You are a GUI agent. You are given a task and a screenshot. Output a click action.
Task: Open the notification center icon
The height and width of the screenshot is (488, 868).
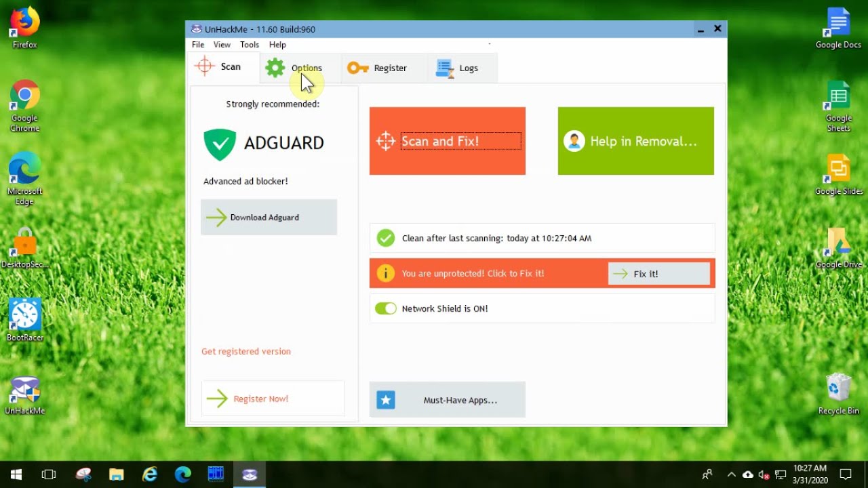[x=846, y=474]
